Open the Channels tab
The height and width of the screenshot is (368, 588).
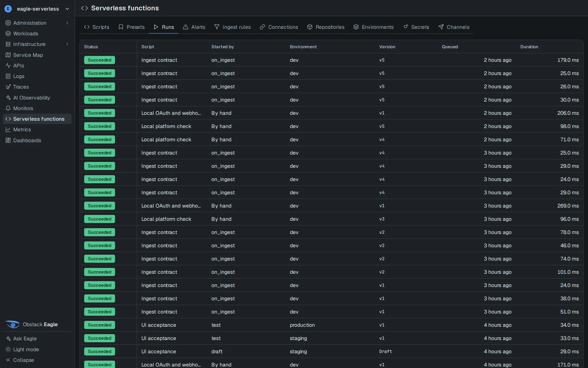(454, 27)
